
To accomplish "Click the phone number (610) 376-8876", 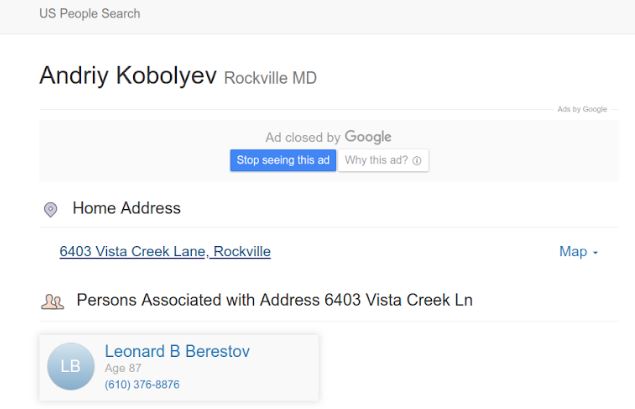I will [142, 384].
